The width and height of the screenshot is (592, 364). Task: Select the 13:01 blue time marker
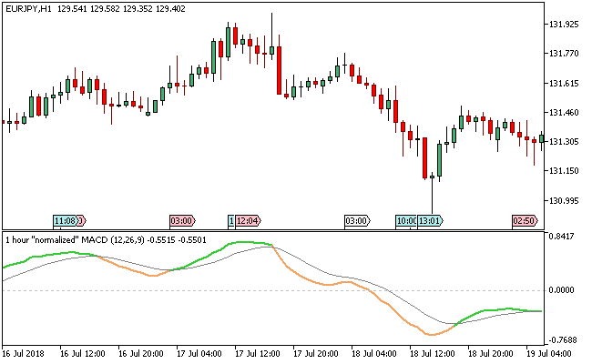430,220
